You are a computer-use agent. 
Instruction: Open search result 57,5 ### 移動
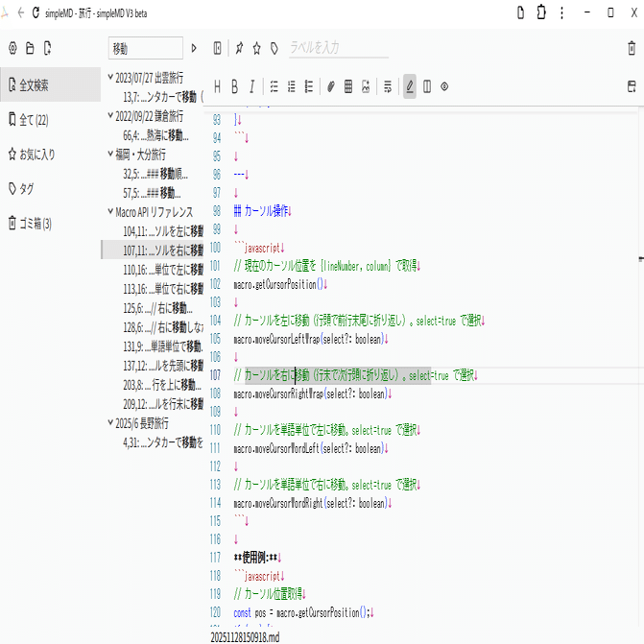(x=153, y=193)
